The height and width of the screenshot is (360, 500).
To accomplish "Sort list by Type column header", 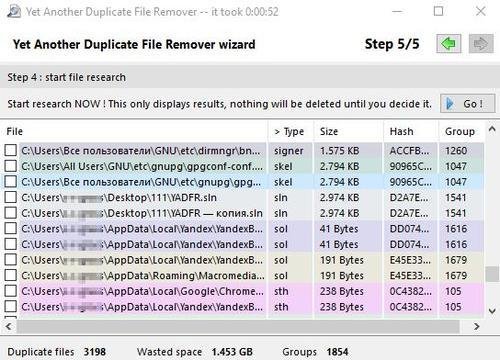I will pyautogui.click(x=291, y=131).
